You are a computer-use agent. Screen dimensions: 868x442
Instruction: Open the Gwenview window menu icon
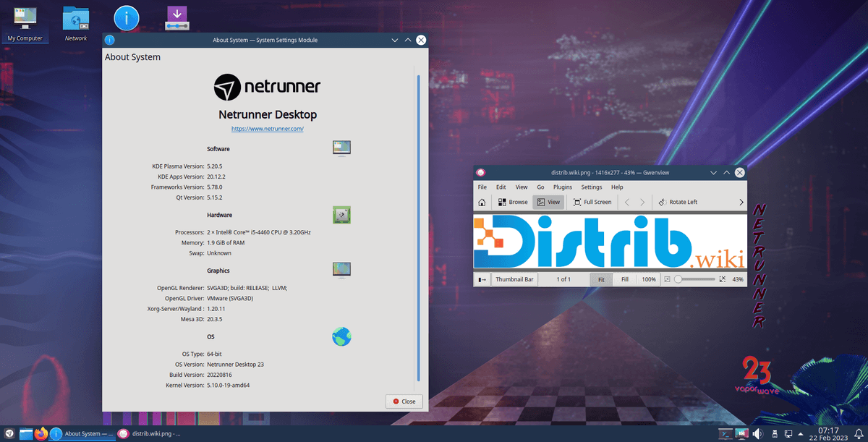click(482, 172)
